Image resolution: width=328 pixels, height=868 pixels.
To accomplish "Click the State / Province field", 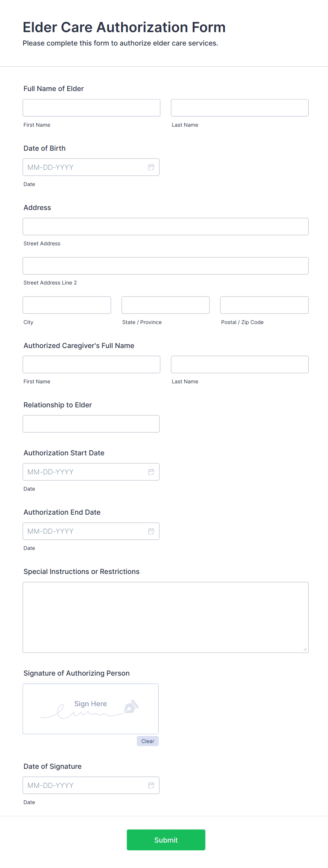I will coord(165,305).
